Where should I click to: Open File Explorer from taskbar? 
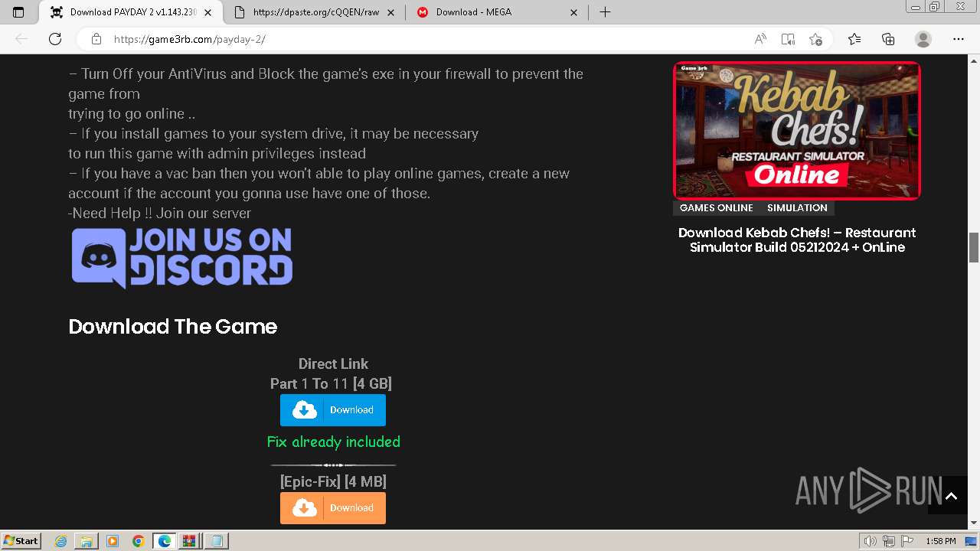[87, 541]
